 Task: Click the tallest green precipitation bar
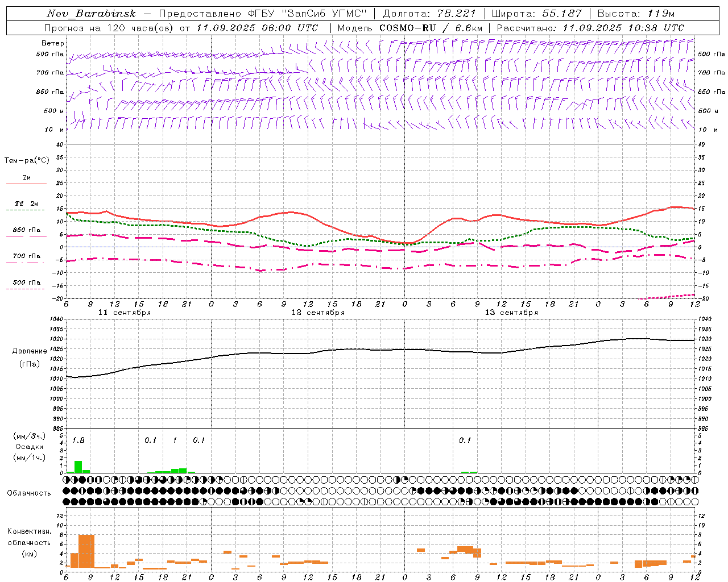78,467
